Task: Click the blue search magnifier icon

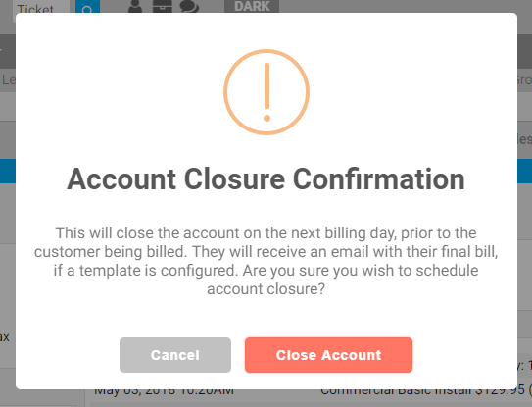Action: pos(87,7)
